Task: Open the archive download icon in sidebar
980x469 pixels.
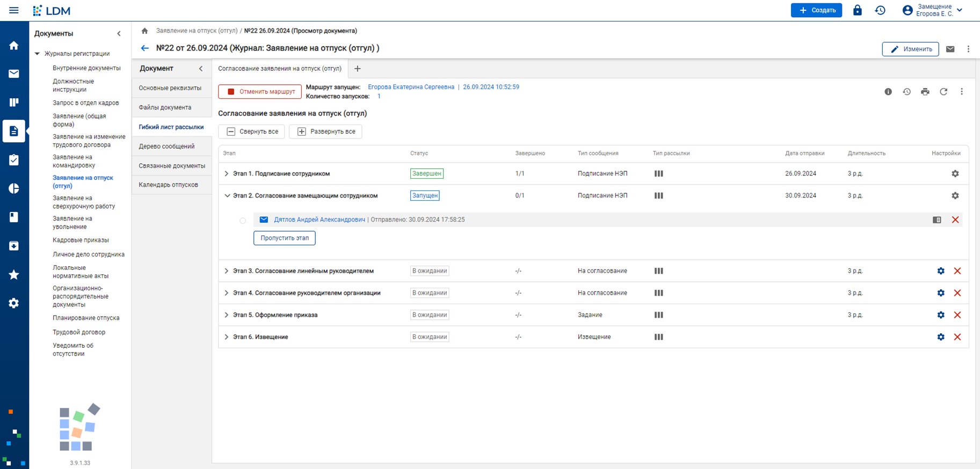Action: point(14,246)
